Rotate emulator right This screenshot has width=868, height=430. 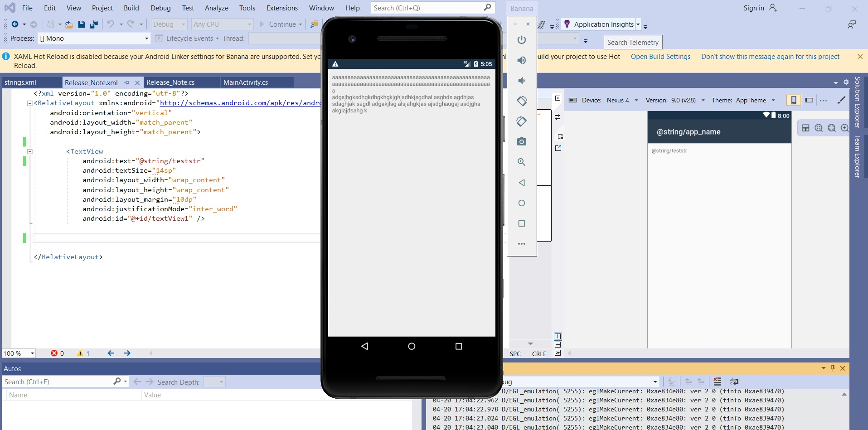click(522, 121)
